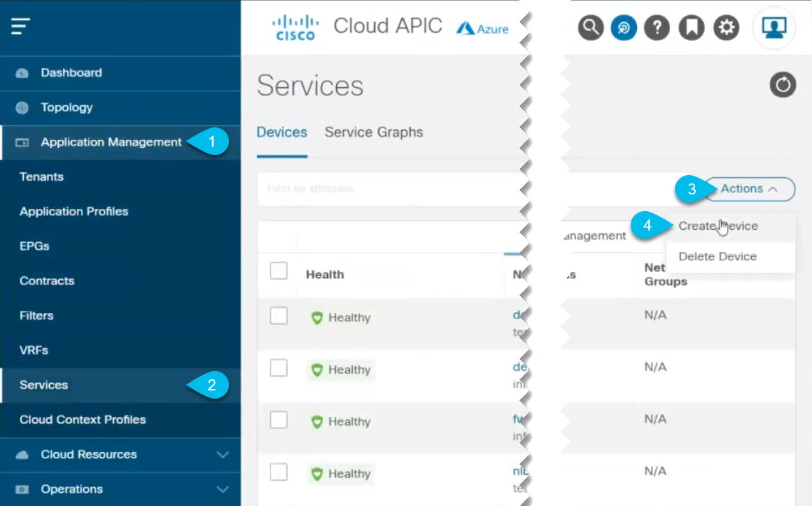Open the help question mark icon
812x506 pixels.
click(656, 28)
